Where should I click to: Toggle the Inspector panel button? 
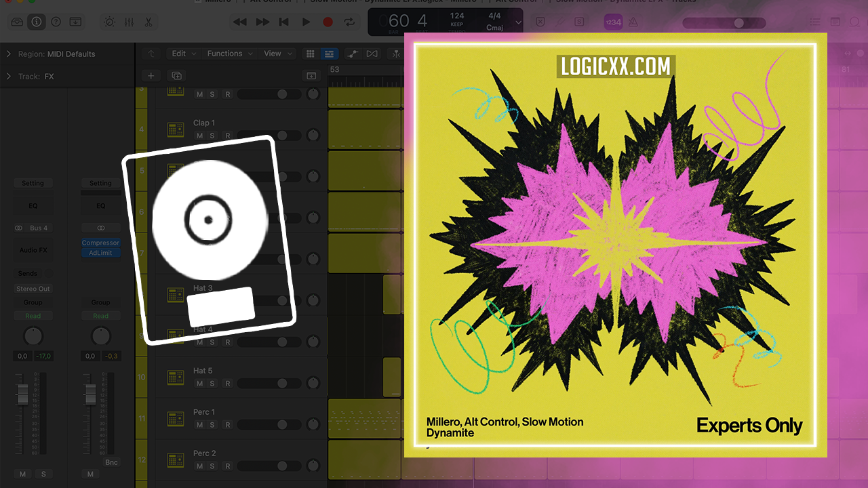(x=36, y=22)
